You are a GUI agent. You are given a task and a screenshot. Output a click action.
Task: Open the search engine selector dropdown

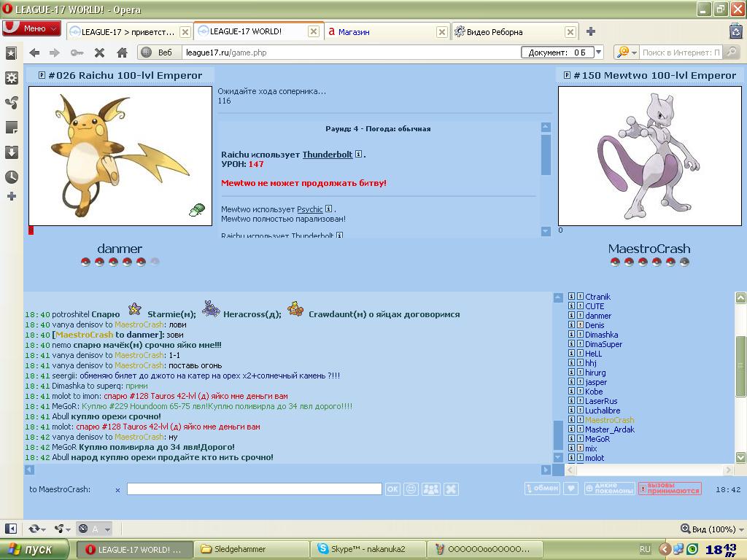click(x=627, y=52)
